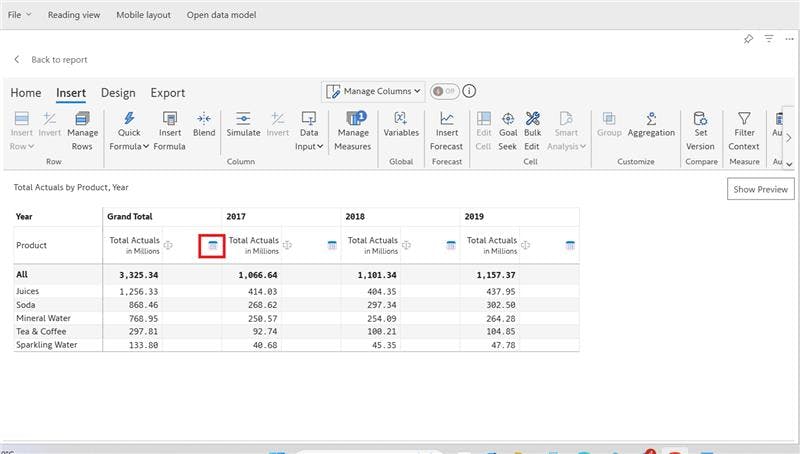Screen dimensions: 800x454
Task: Switch to the Design tab
Action: (118, 93)
